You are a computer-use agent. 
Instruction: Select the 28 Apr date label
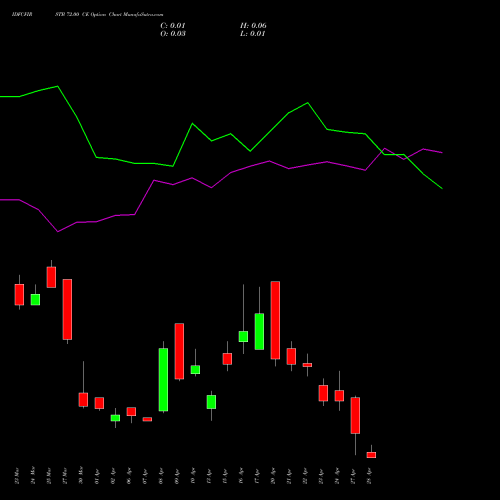click(x=369, y=476)
